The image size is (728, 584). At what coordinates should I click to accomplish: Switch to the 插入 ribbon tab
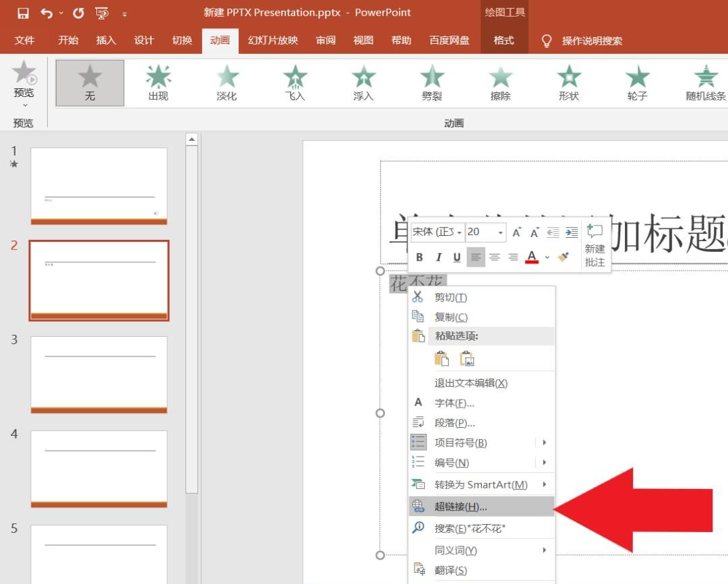(106, 40)
